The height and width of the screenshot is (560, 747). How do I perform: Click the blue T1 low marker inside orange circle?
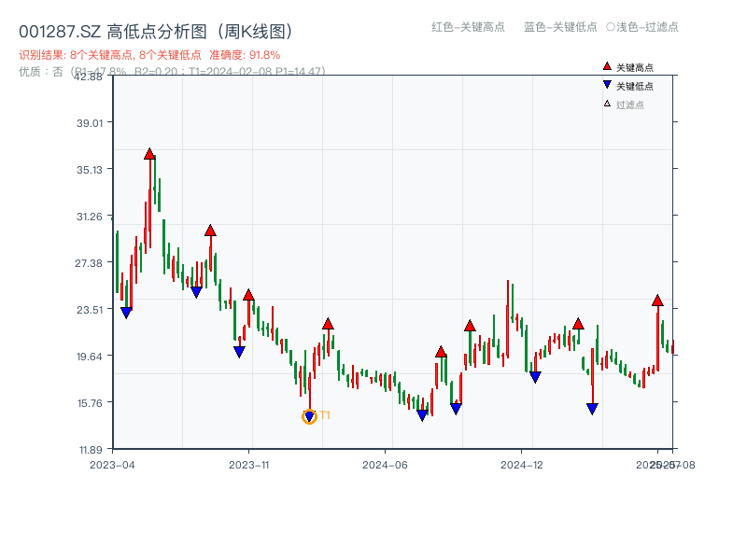tap(309, 416)
